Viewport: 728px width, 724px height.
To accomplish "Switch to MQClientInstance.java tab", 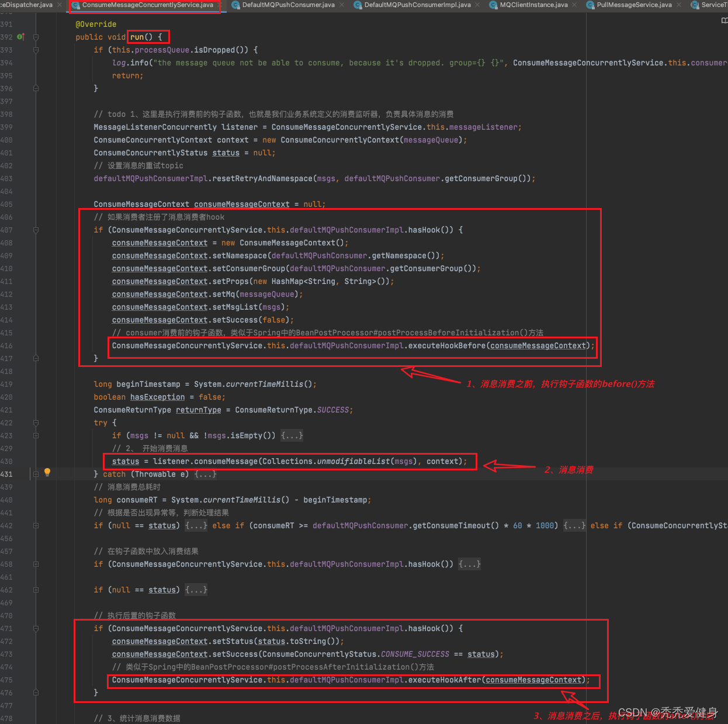I will (534, 5).
